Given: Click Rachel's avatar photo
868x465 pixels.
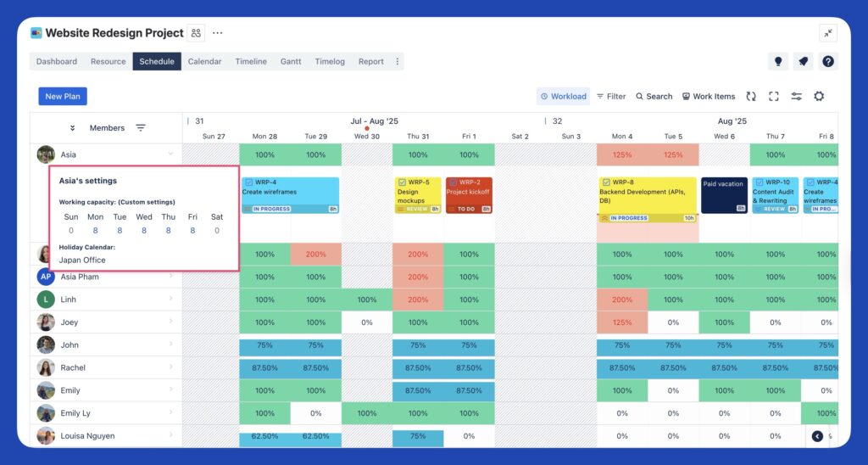Looking at the screenshot, I should point(46,367).
